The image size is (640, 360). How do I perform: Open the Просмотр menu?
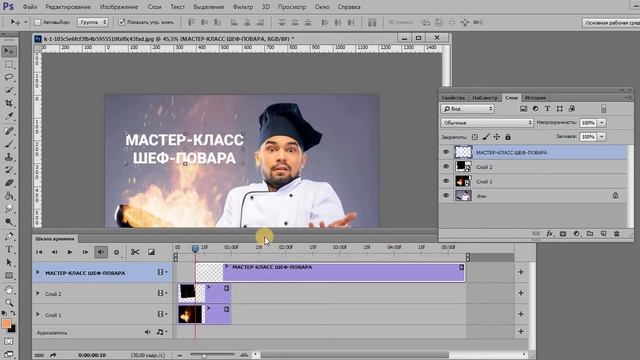click(292, 7)
